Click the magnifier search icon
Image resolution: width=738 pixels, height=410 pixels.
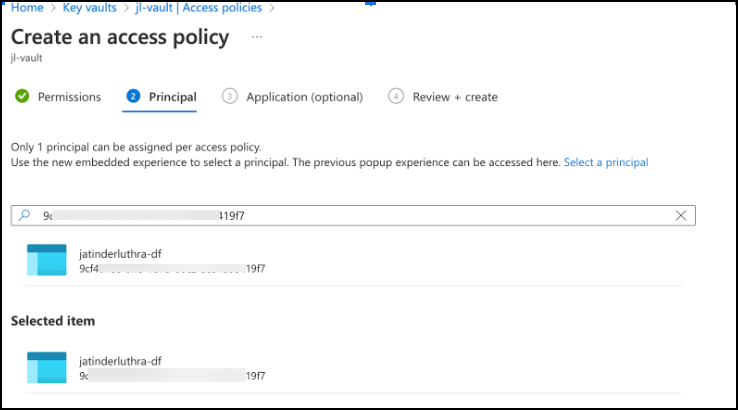[x=25, y=215]
